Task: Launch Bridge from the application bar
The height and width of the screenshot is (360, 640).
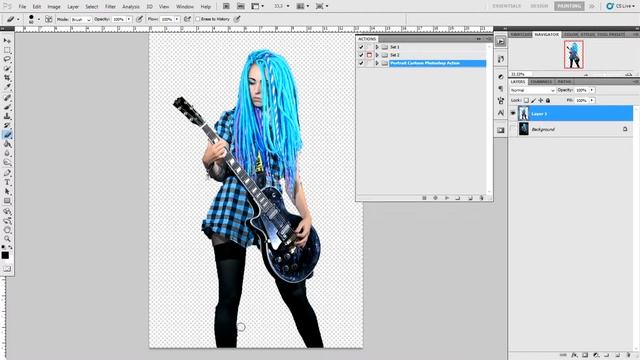Action: click(226, 6)
